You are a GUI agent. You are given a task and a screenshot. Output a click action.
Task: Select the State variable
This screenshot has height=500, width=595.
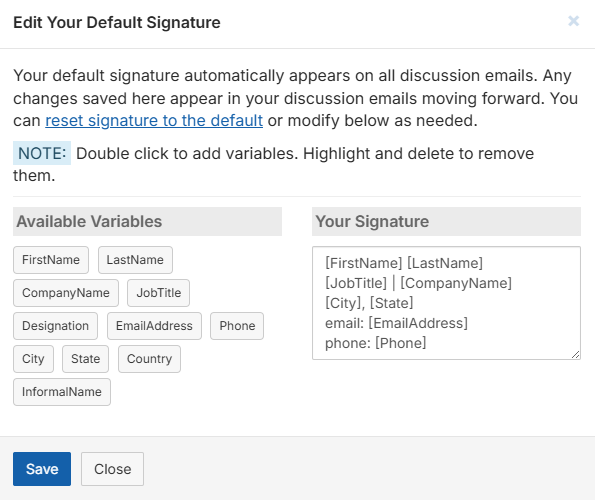[85, 359]
